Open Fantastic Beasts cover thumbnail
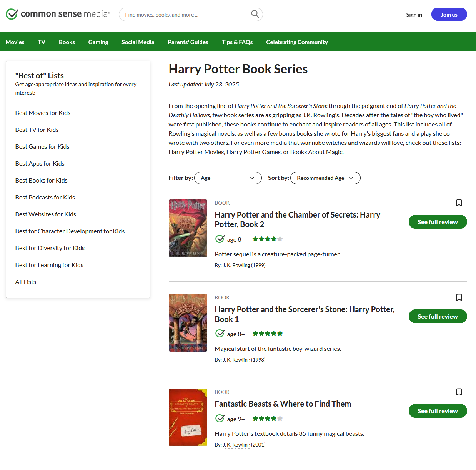Screen dimensions: 476x470 click(188, 417)
